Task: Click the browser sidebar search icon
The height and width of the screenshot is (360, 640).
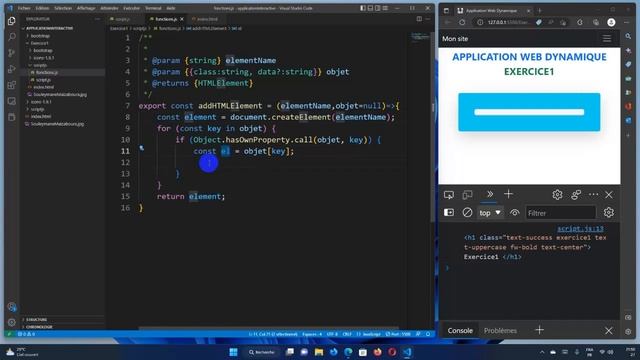Action: click(628, 36)
